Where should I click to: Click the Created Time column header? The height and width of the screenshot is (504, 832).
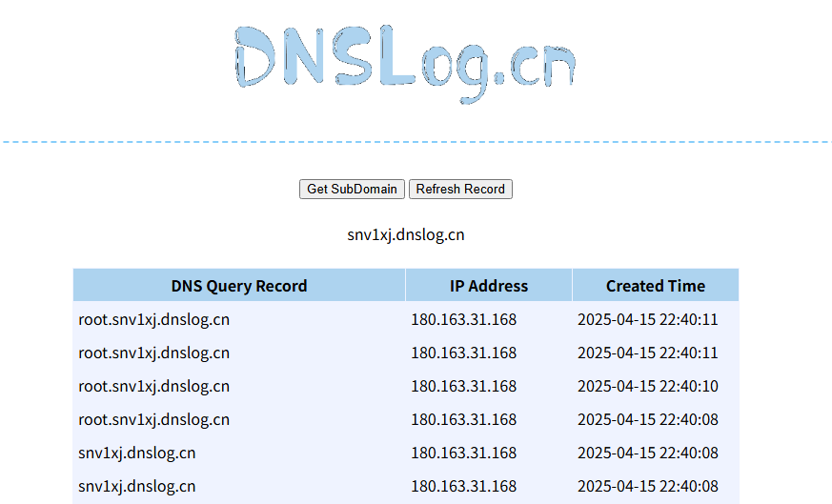point(655,286)
